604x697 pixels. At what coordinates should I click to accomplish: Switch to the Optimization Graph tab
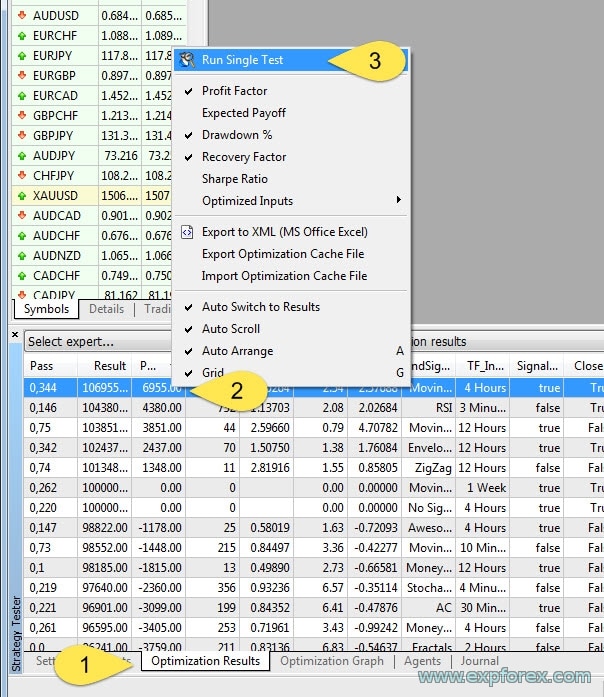329,661
